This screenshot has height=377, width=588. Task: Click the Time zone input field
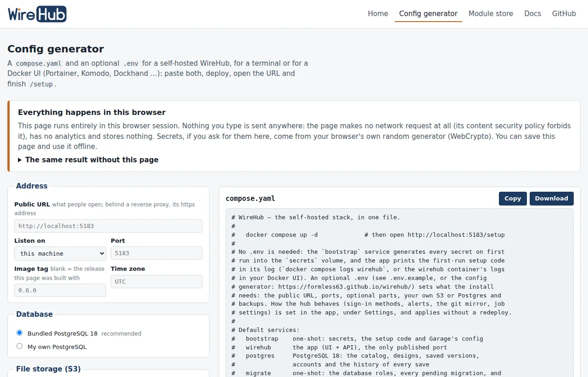pyautogui.click(x=157, y=281)
